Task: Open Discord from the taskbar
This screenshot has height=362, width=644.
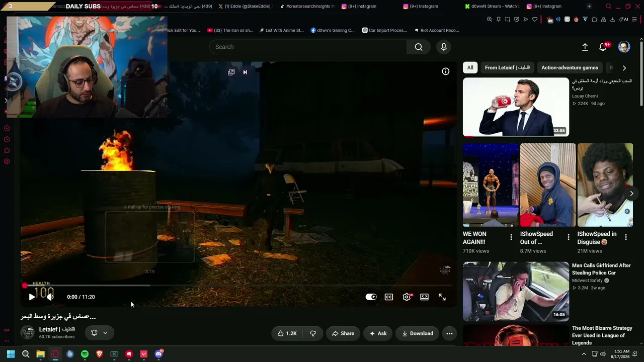Action: pos(159,354)
